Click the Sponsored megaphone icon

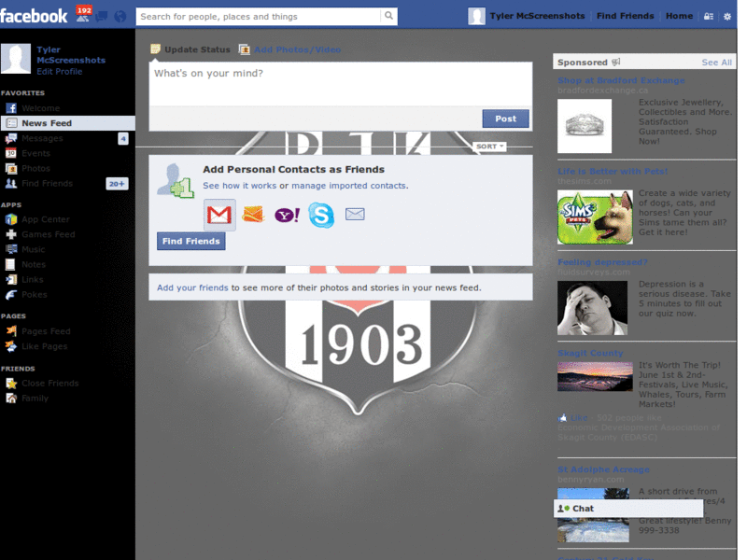click(616, 62)
